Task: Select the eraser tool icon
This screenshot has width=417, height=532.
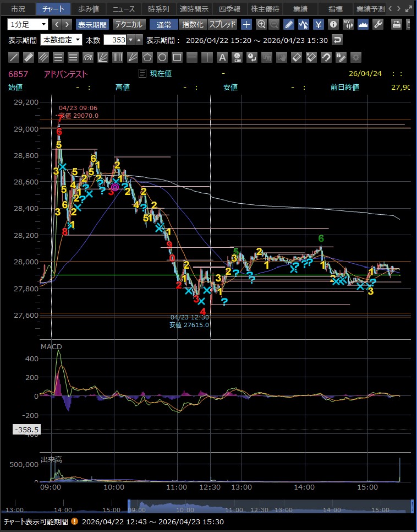Action: 296,57
